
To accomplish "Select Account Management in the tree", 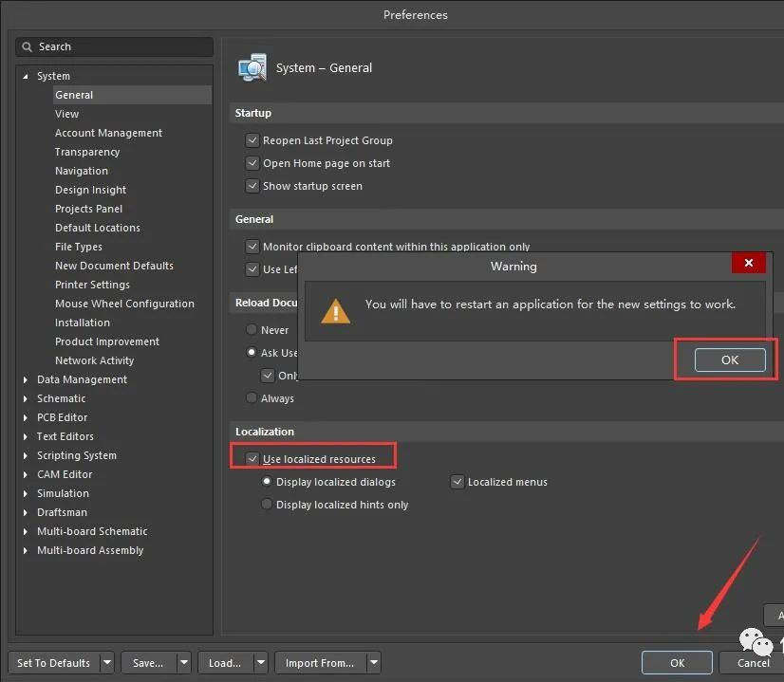I will 108,133.
